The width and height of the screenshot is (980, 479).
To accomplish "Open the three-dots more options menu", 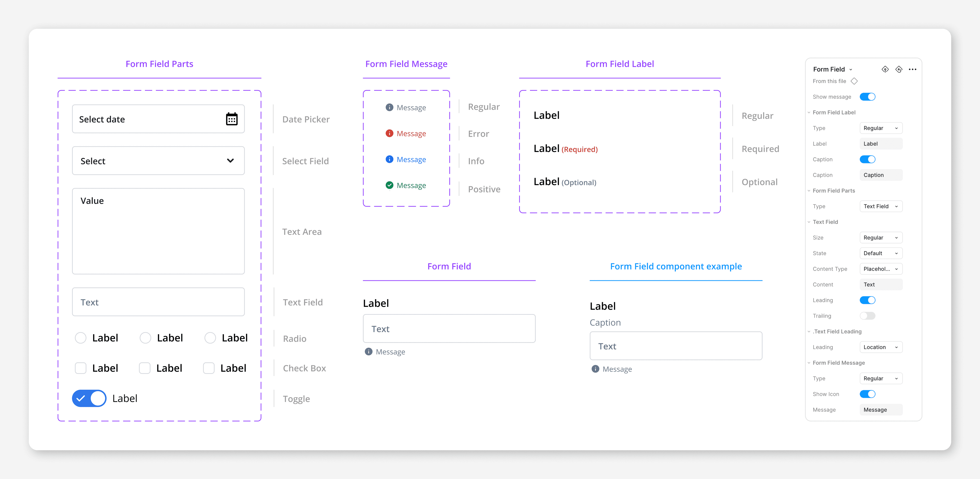I will point(912,69).
